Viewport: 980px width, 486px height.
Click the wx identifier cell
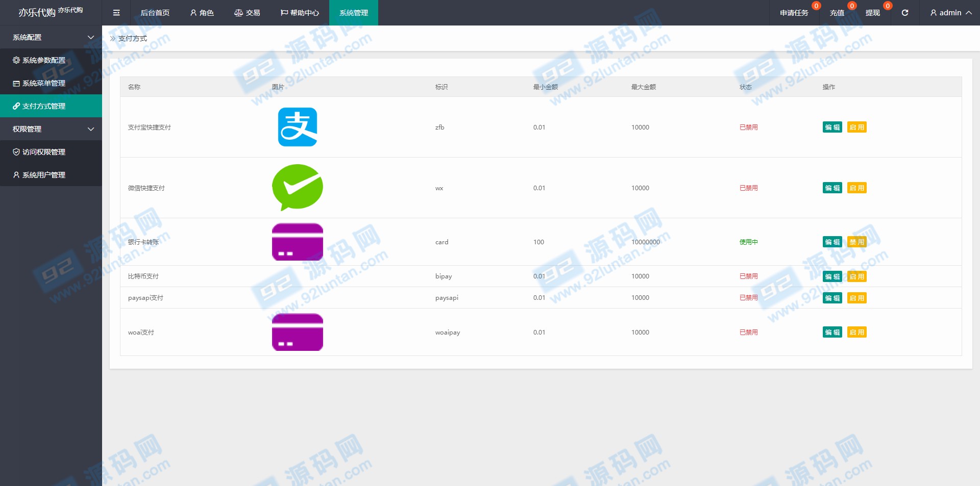click(x=439, y=188)
